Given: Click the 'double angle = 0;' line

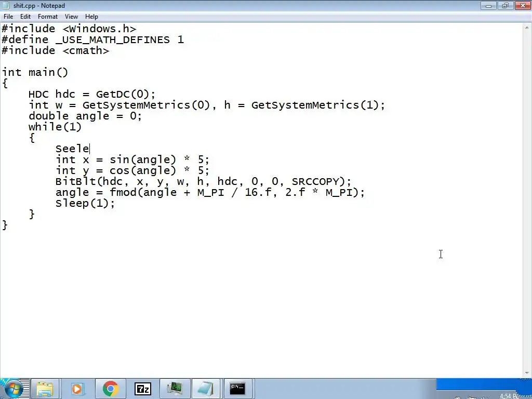Looking at the screenshot, I should pyautogui.click(x=85, y=116).
